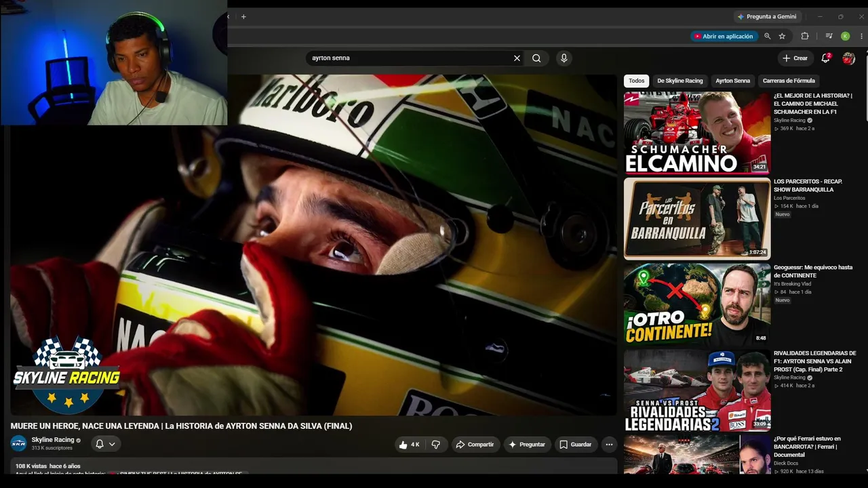Open title Geoguessr: Me equivoco hasta
868x488 pixels.
click(813, 271)
